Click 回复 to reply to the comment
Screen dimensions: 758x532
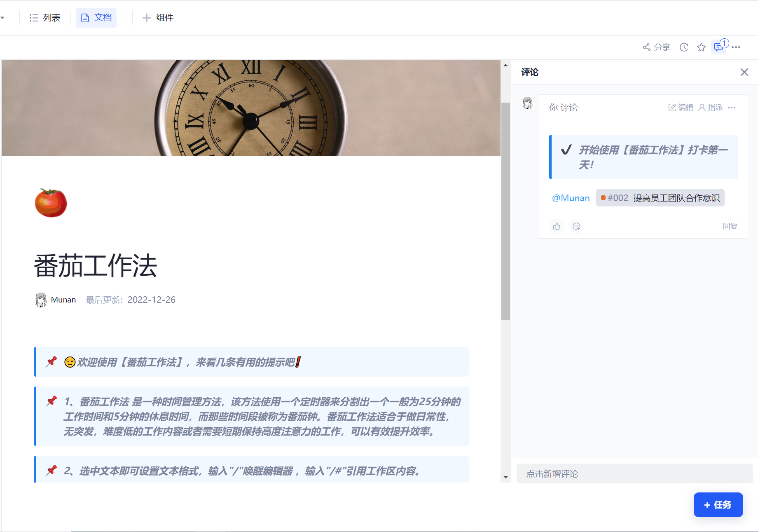pos(730,226)
